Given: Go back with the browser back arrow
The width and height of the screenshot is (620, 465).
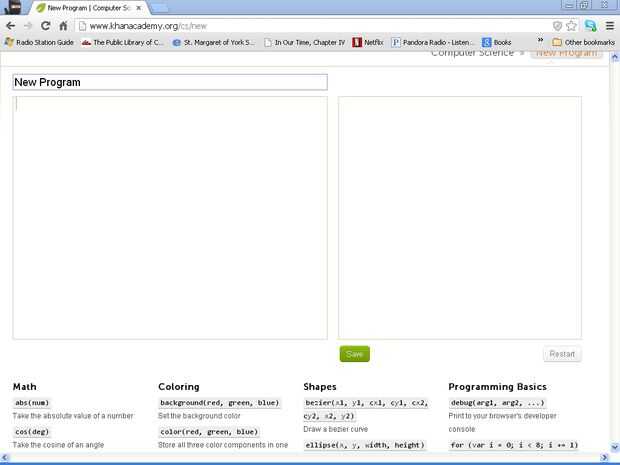Looking at the screenshot, I should pyautogui.click(x=11, y=26).
